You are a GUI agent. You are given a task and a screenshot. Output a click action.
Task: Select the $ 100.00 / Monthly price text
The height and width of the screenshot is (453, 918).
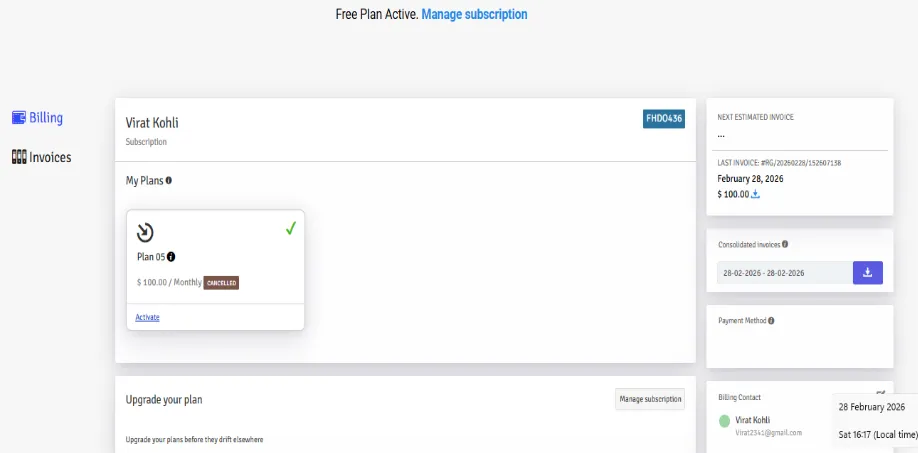[x=169, y=282]
